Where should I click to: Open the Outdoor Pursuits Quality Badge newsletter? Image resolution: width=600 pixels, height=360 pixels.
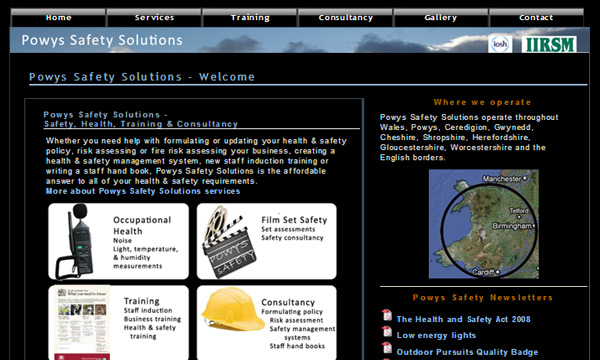pyautogui.click(x=467, y=352)
